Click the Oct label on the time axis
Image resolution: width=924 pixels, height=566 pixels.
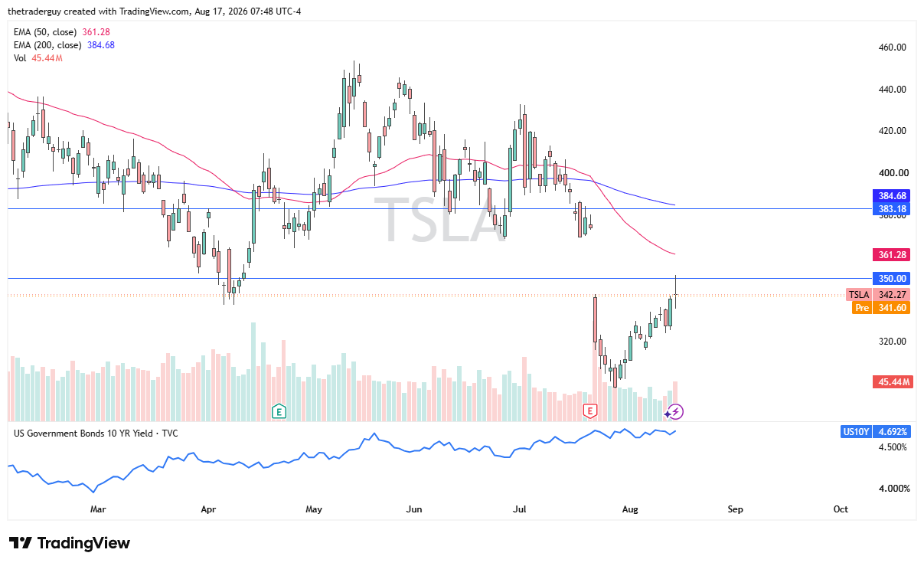click(x=841, y=509)
